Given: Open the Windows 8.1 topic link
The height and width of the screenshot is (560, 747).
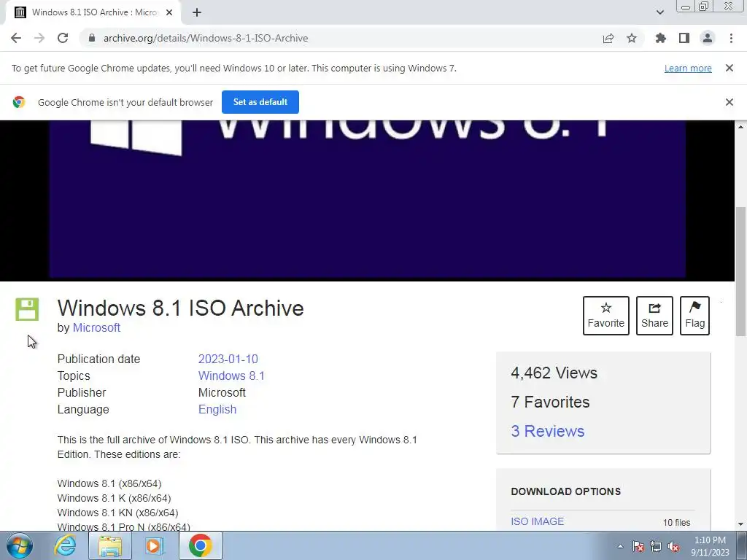Looking at the screenshot, I should [231, 376].
